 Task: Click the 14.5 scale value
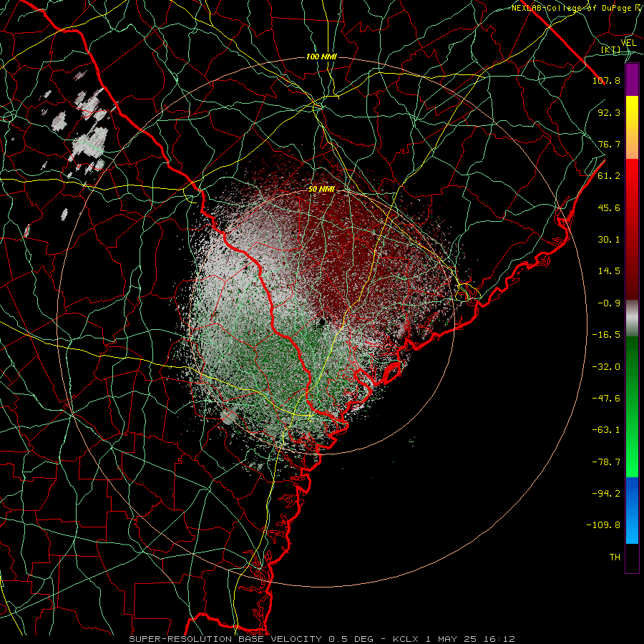tap(609, 271)
